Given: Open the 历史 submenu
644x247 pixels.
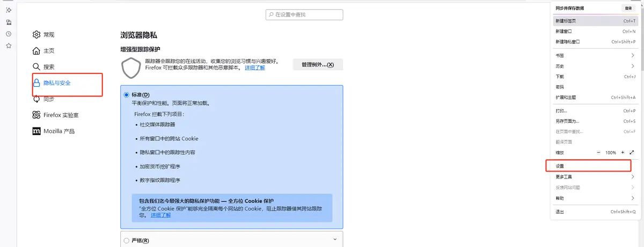Looking at the screenshot, I should [x=595, y=66].
